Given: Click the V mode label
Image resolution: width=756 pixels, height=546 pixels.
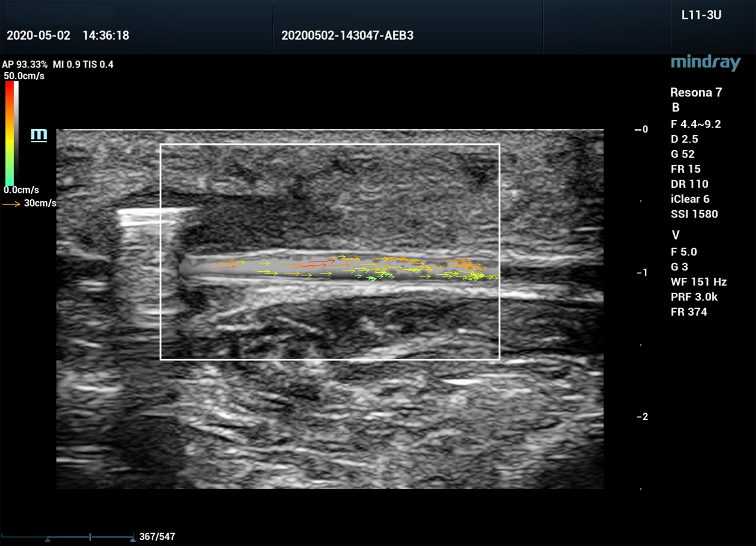Looking at the screenshot, I should [675, 235].
